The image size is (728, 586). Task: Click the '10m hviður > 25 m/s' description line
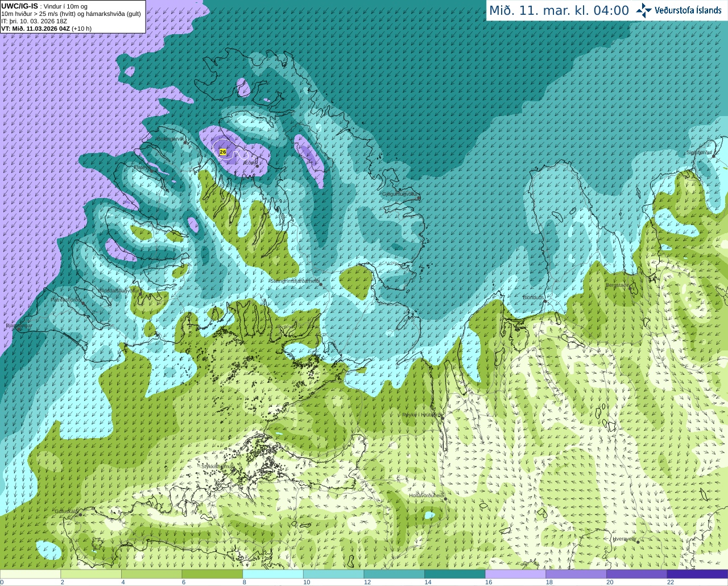click(71, 14)
